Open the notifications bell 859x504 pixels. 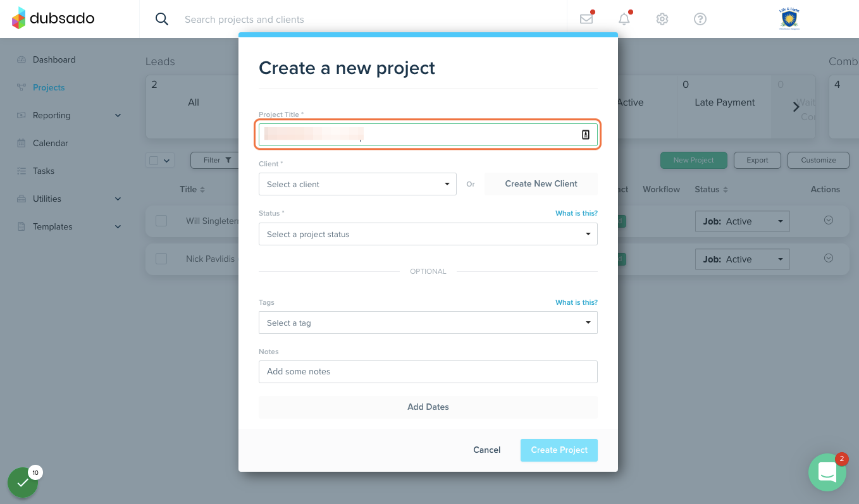tap(624, 19)
